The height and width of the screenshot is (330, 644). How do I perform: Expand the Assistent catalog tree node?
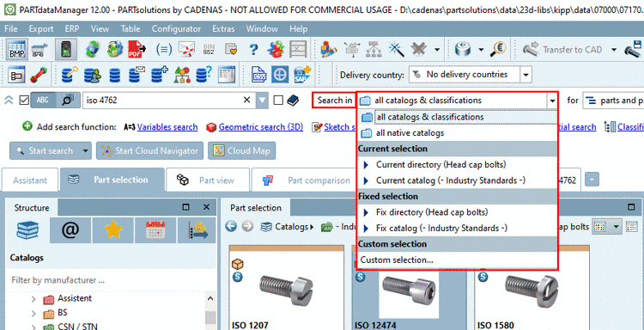[x=33, y=299]
